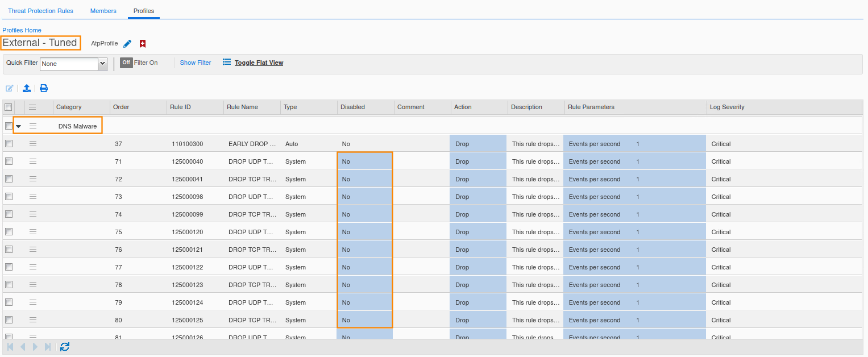The image size is (868, 357).
Task: Open the Quick Filter dropdown
Action: pos(103,64)
